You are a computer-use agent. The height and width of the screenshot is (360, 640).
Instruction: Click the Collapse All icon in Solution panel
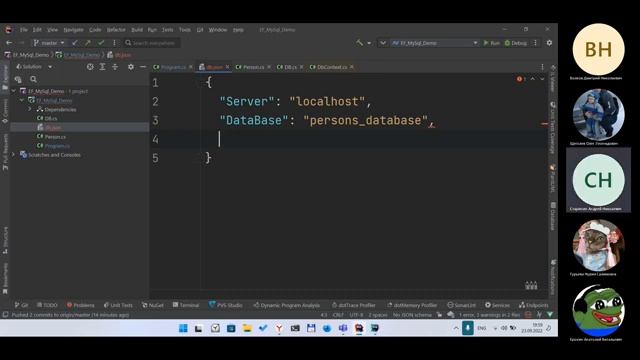115,67
